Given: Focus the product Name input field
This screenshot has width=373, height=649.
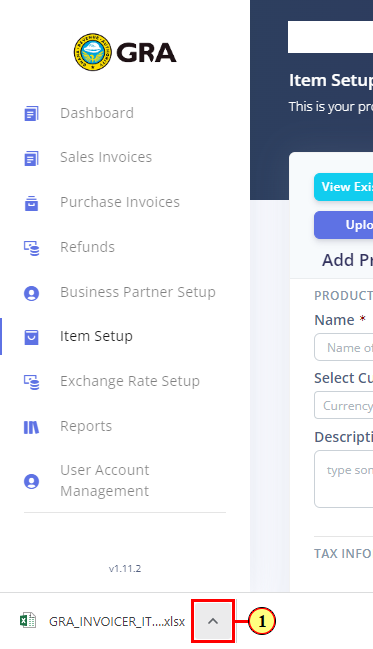Looking at the screenshot, I should click(344, 347).
